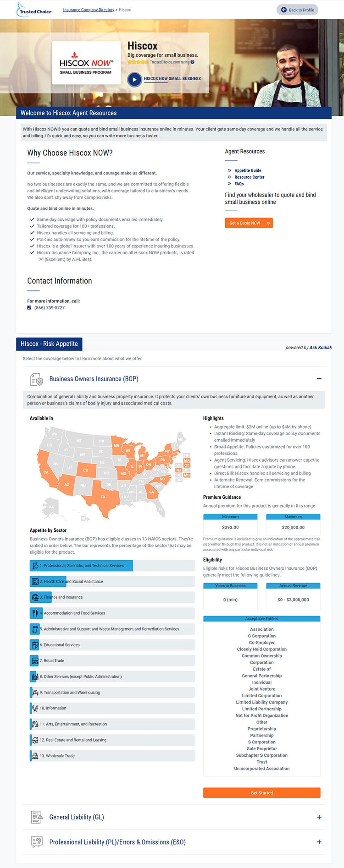Select the Hiscox - Risk Appetite tab

pyautogui.click(x=49, y=344)
